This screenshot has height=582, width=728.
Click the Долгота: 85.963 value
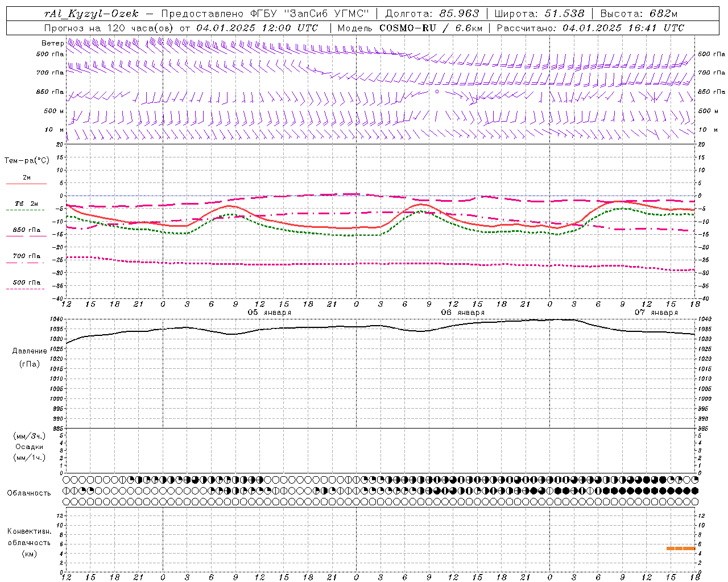[x=432, y=14]
